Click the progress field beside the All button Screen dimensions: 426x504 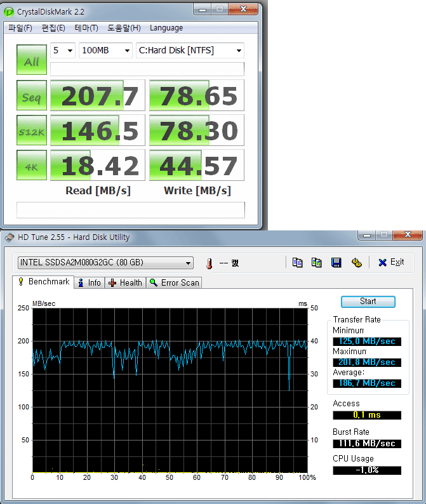click(147, 69)
